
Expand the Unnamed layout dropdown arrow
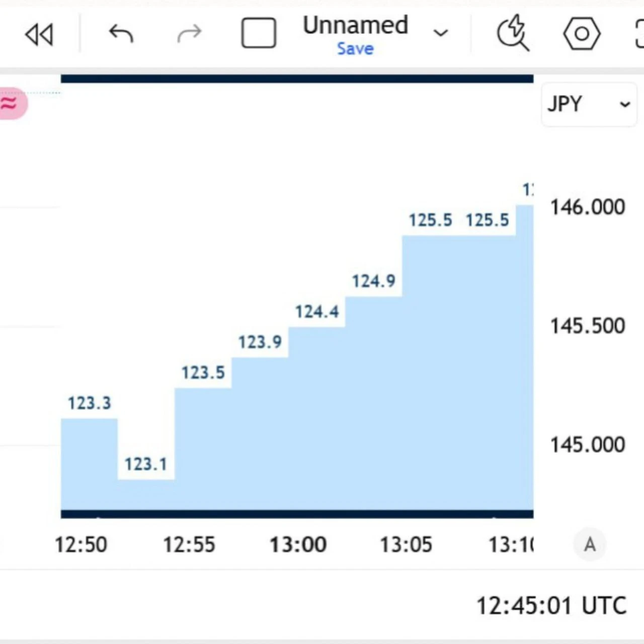coord(441,33)
